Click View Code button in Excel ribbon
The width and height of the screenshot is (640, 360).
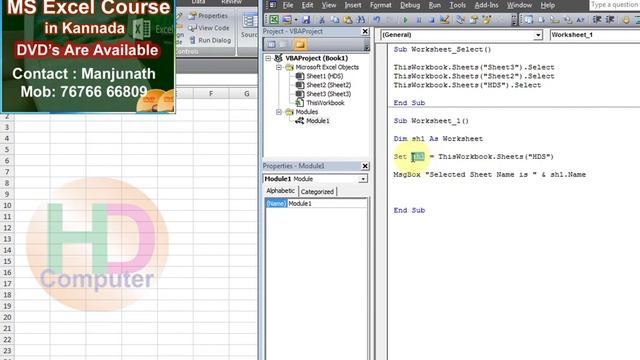[208, 28]
